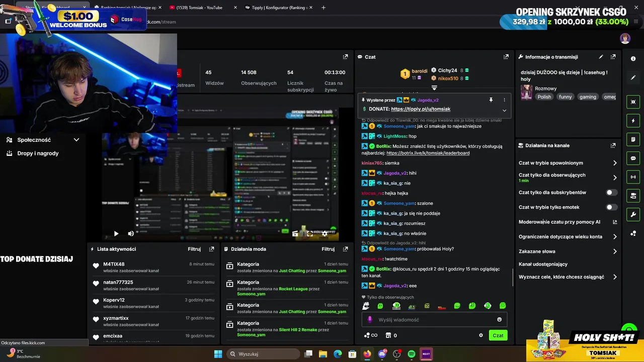The width and height of the screenshot is (644, 362).
Task: Open the shop icon under chat
Action: 388,335
